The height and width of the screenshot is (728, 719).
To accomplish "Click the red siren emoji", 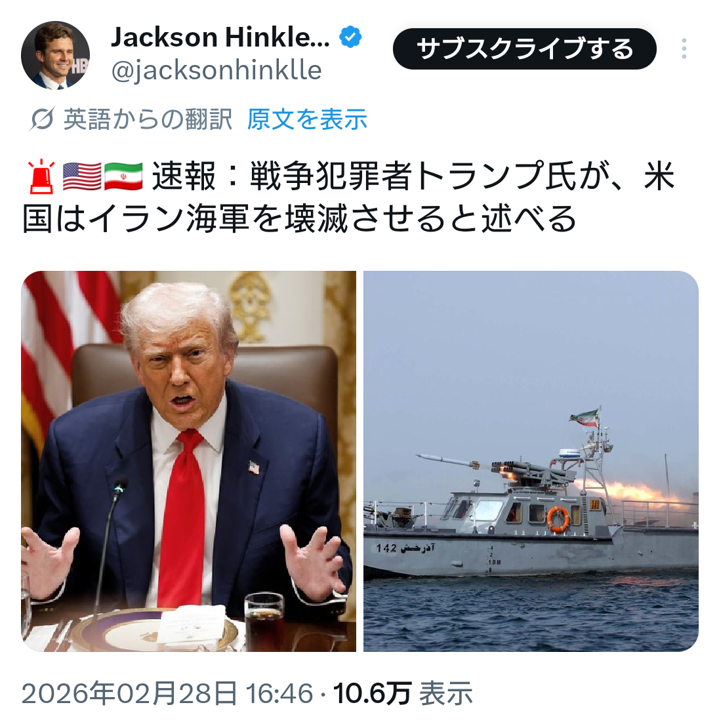I will [x=42, y=176].
